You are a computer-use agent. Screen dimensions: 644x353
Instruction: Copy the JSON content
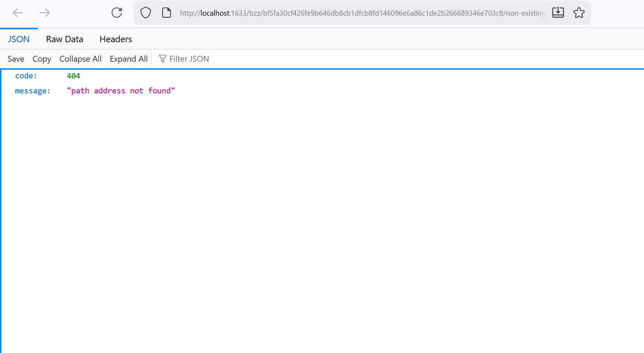click(x=41, y=59)
